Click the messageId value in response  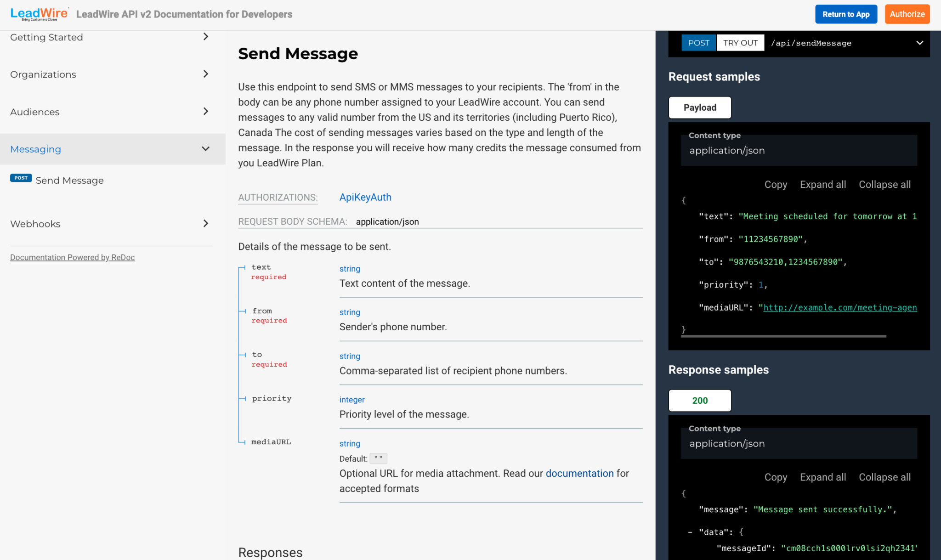coord(849,548)
